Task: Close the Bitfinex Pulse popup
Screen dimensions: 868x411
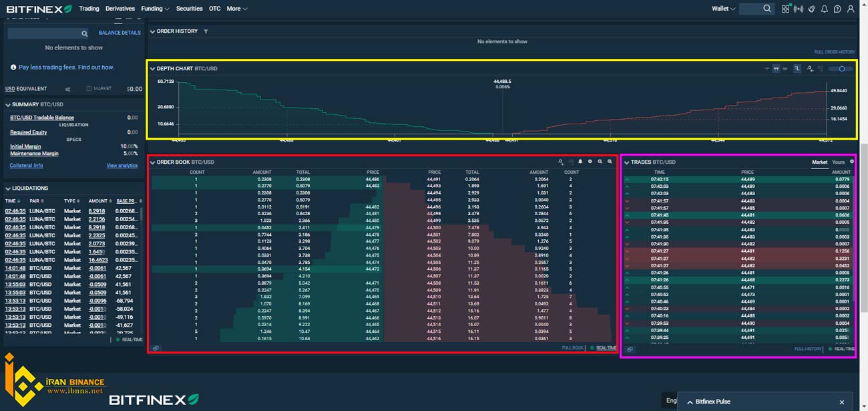Action: point(842,402)
